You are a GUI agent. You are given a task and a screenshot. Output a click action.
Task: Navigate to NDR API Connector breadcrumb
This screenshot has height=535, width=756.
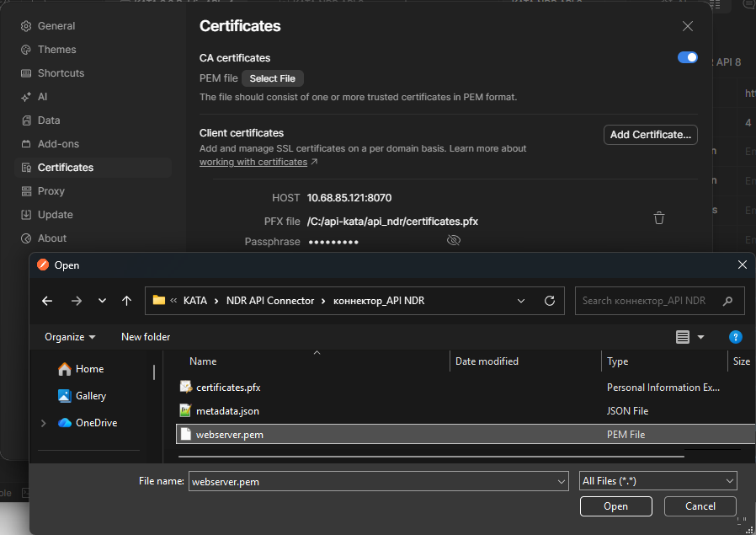(x=270, y=301)
